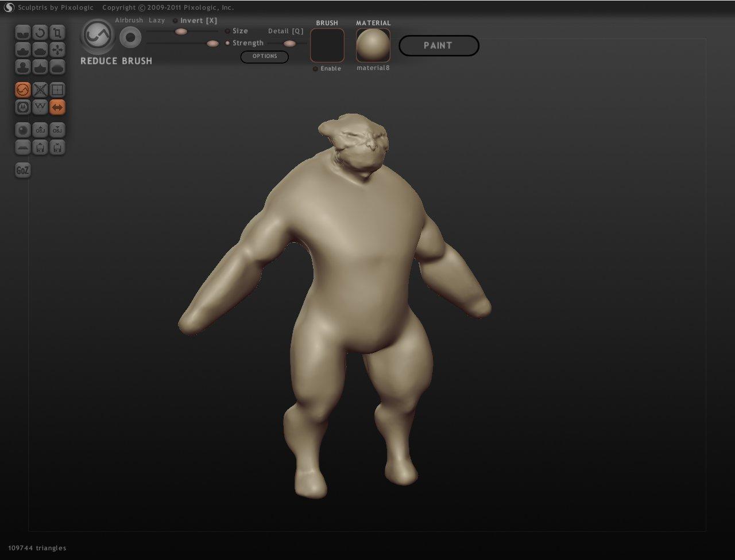Click the Save file icon
Screen dimensions: 735x560
point(57,147)
